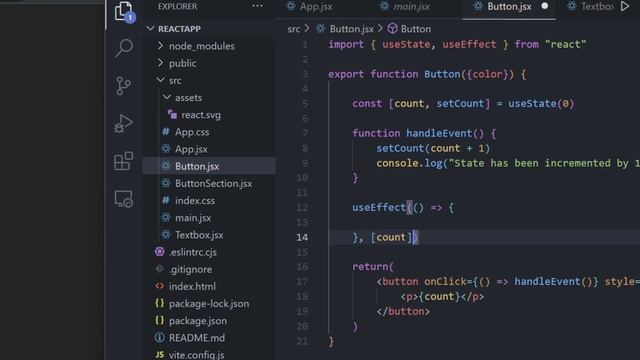Click package.json braces icon

tap(160, 320)
